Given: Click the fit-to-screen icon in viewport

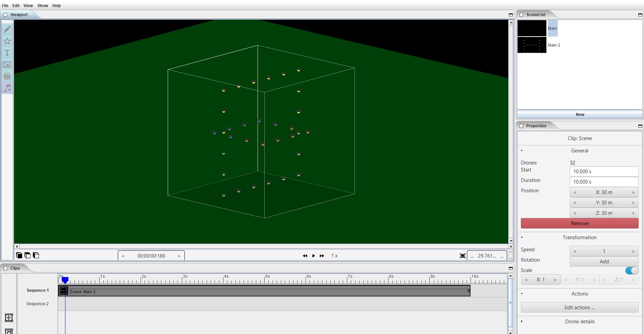Looking at the screenshot, I should pyautogui.click(x=463, y=256).
